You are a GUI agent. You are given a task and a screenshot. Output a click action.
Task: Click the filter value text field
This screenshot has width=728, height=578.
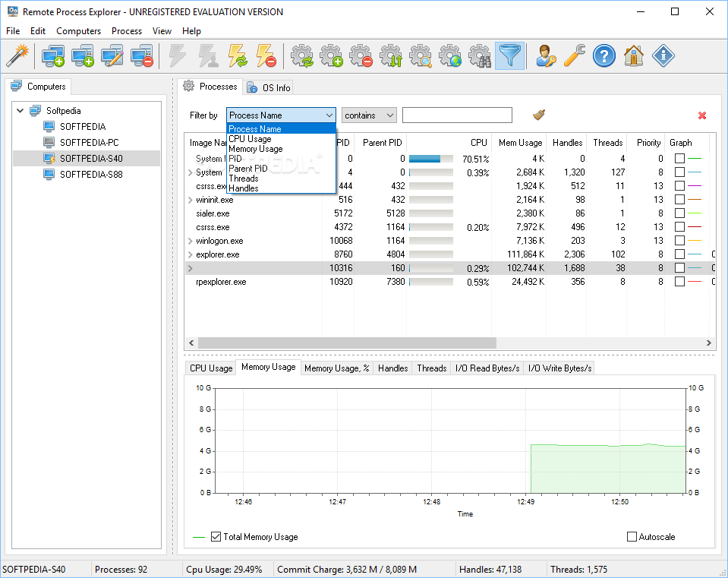click(457, 115)
